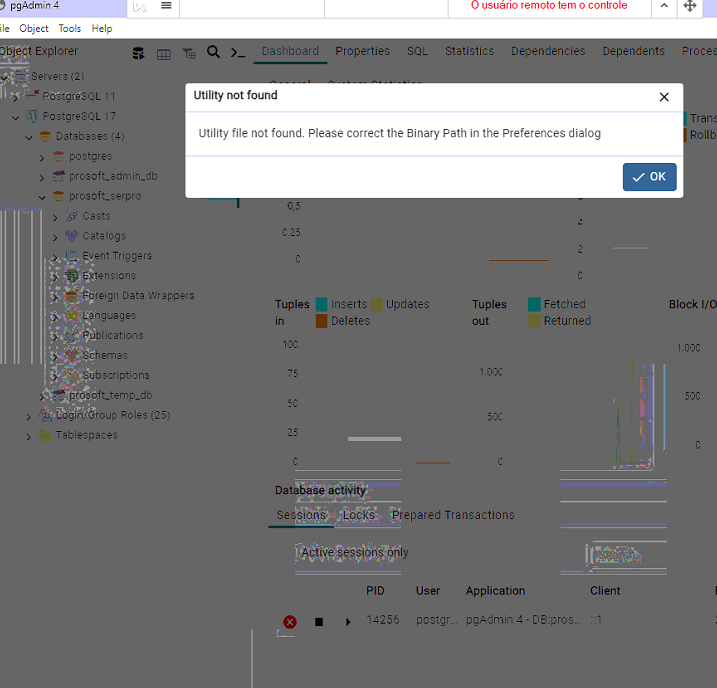Expand the Catalogs node

(x=55, y=237)
